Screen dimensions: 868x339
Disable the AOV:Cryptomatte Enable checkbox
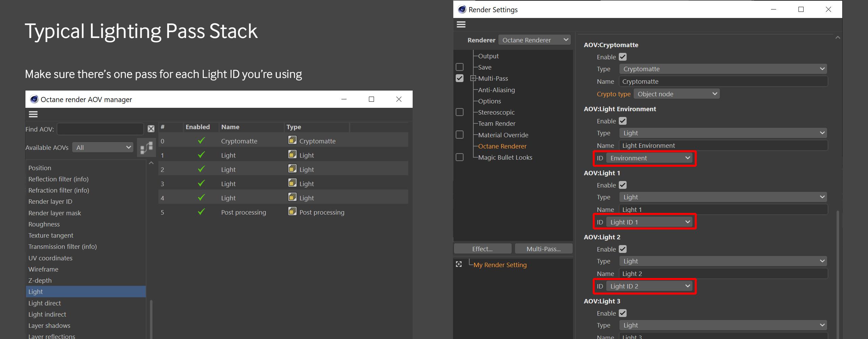tap(623, 57)
